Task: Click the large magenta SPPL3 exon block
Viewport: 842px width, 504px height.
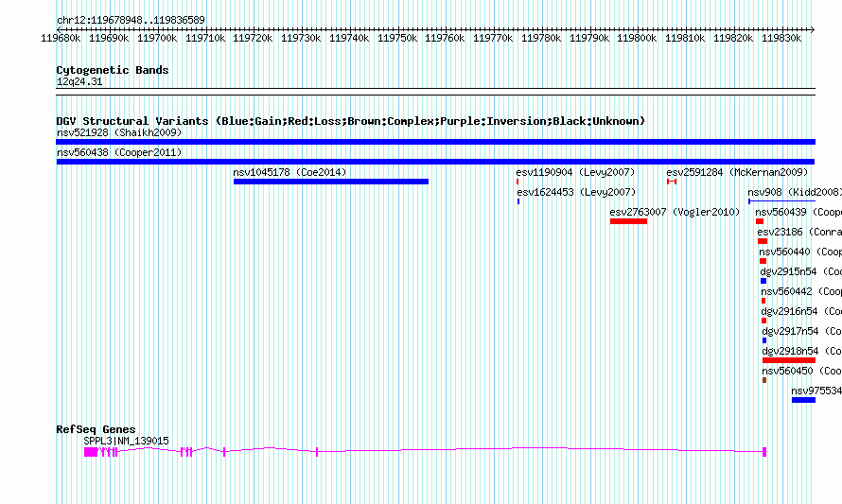Action: tap(91, 453)
